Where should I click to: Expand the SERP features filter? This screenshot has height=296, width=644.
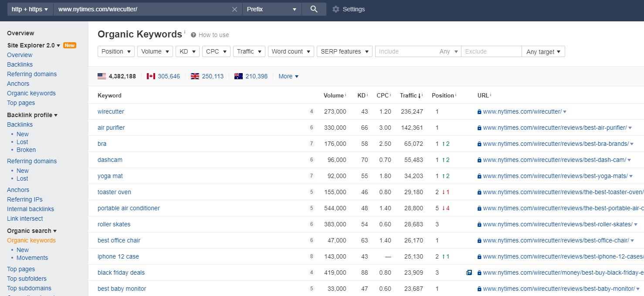pos(344,51)
